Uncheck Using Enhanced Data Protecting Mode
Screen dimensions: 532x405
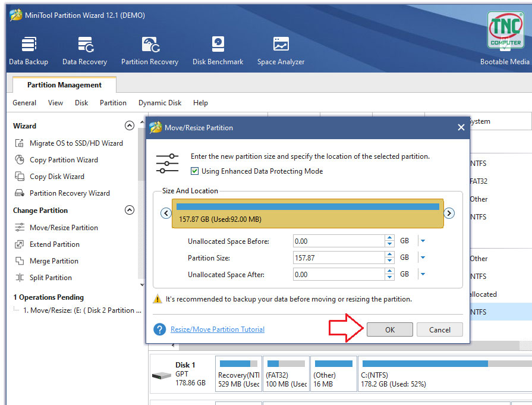point(194,171)
